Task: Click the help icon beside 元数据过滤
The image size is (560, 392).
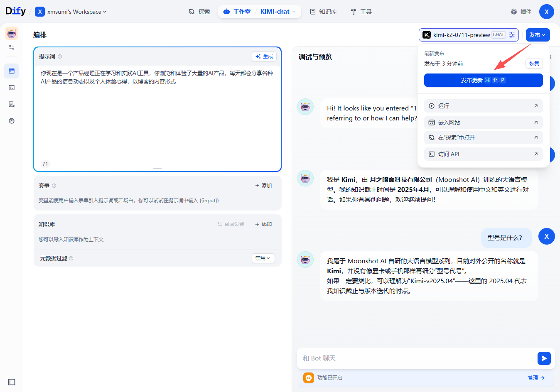Action: tap(71, 258)
